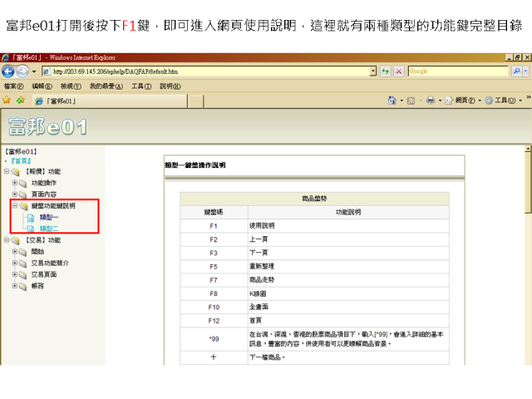
Task: Click the 交易頁面 folder label
Action: click(x=44, y=275)
